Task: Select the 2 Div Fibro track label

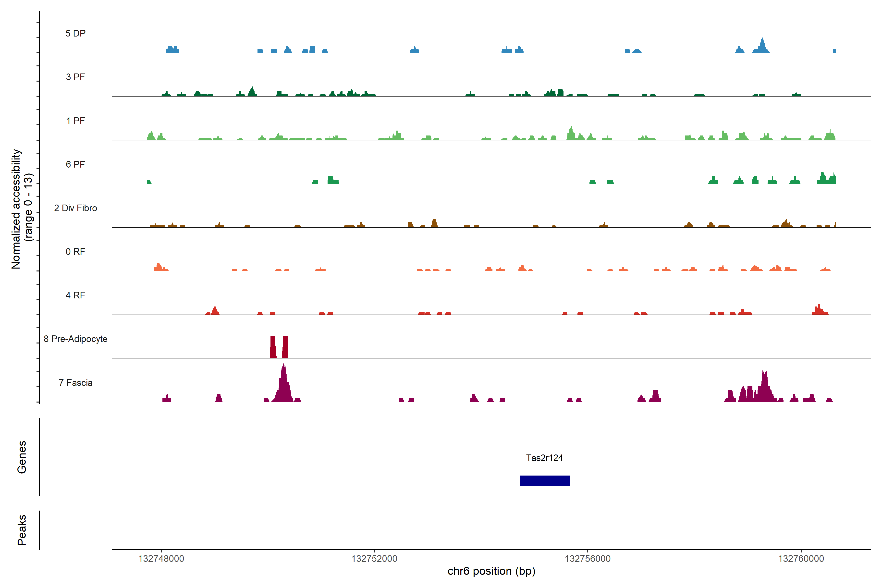Action: 75,208
